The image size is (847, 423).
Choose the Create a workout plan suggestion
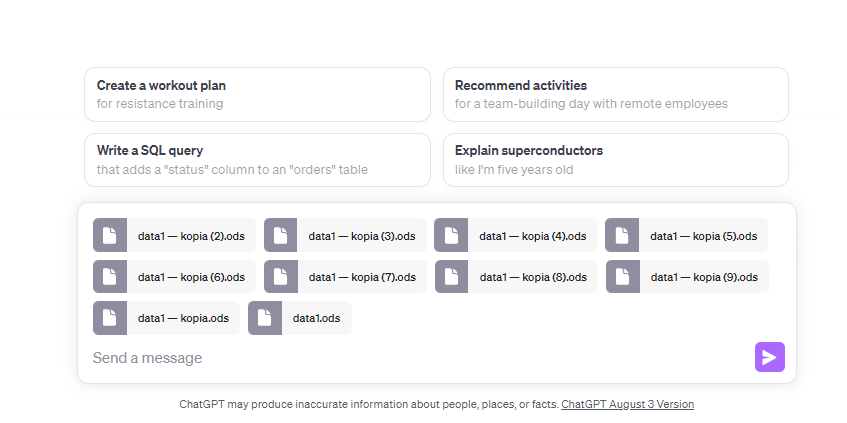tap(257, 94)
